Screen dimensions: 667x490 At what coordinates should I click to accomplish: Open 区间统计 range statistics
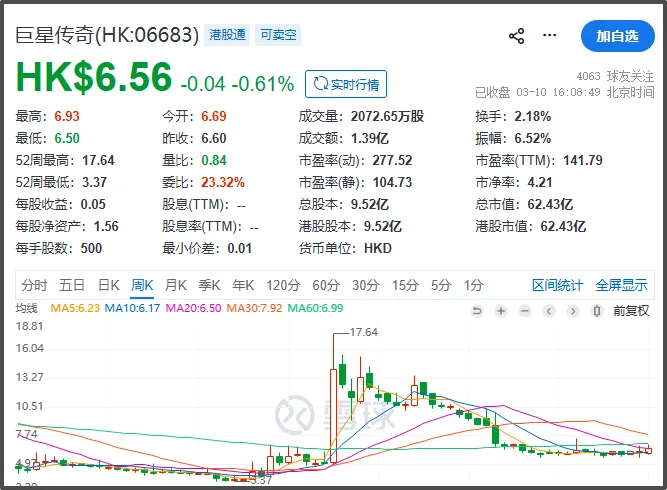[557, 285]
